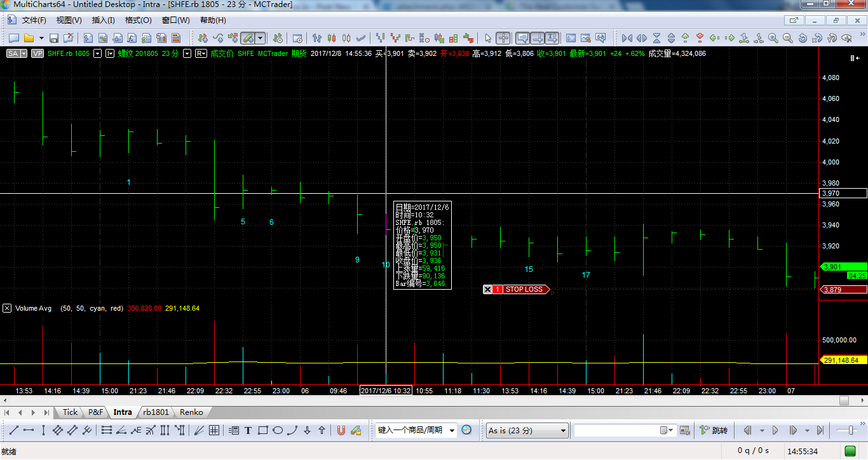Toggle the chart trading pointer button
868x460 pixels.
538,38
